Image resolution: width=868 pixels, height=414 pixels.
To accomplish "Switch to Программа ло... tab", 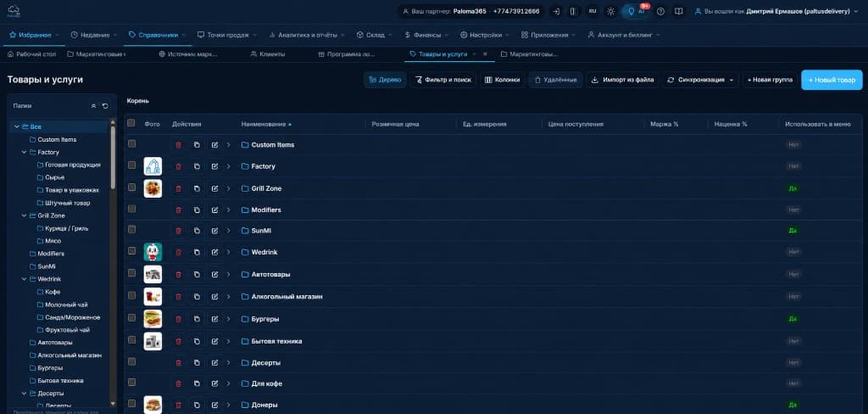I will (x=347, y=54).
